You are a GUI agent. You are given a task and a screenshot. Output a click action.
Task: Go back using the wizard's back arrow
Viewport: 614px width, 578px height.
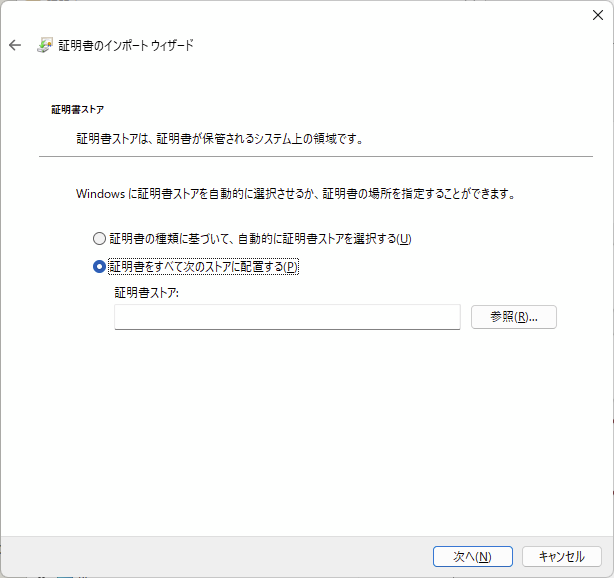click(x=15, y=45)
